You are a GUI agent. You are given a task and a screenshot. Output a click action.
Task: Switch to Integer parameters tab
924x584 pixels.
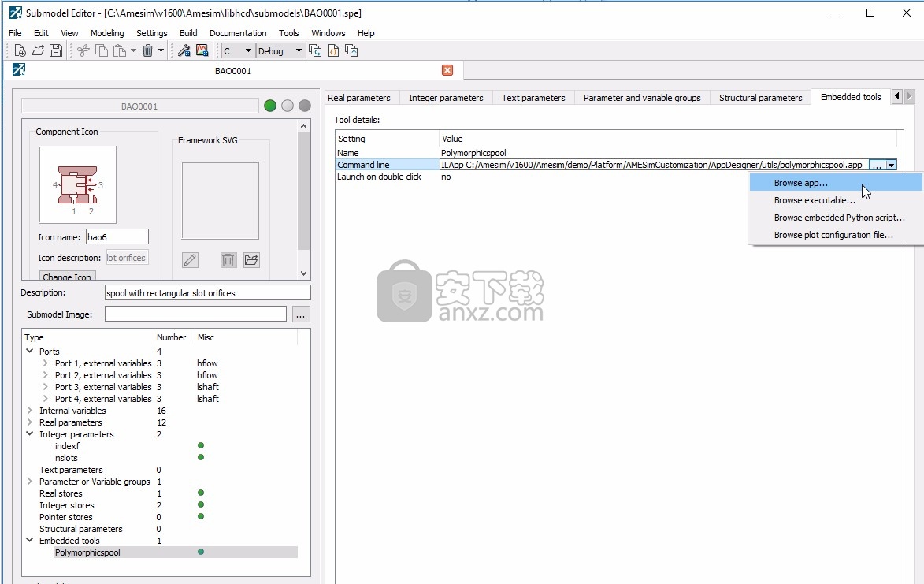pos(446,98)
